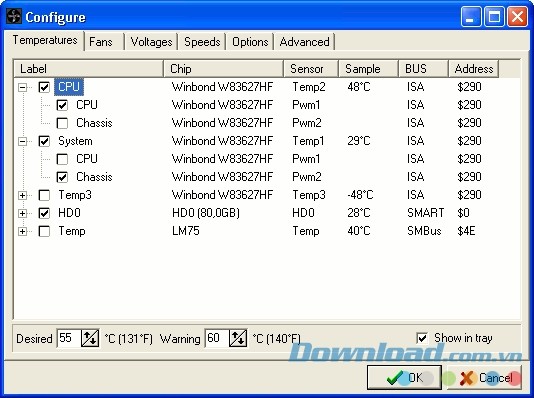This screenshot has width=534, height=398.
Task: Expand the HD0 tree node
Action: (x=22, y=213)
